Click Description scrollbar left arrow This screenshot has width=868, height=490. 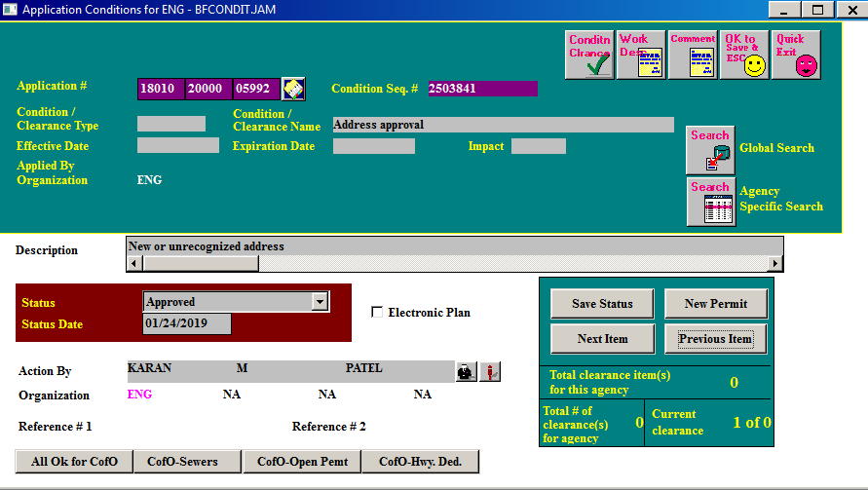(x=134, y=264)
